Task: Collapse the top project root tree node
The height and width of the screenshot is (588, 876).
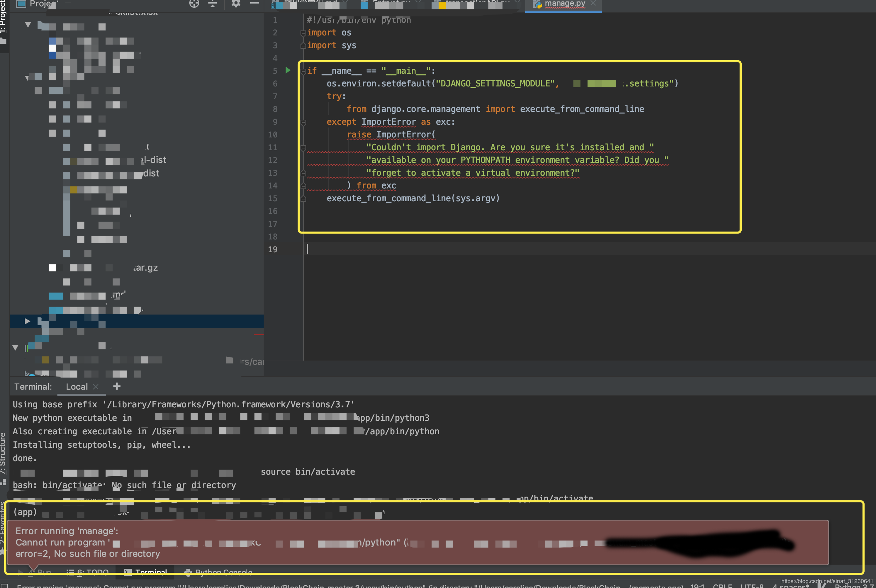Action: point(28,25)
